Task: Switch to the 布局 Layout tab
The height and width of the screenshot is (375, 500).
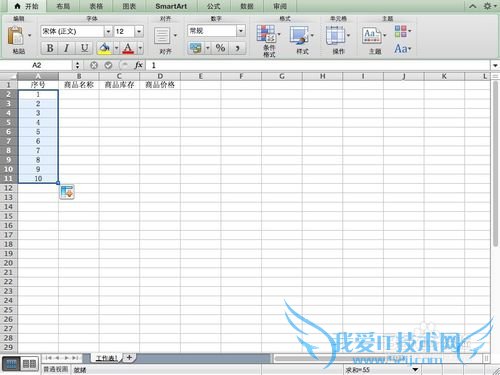Action: (63, 6)
